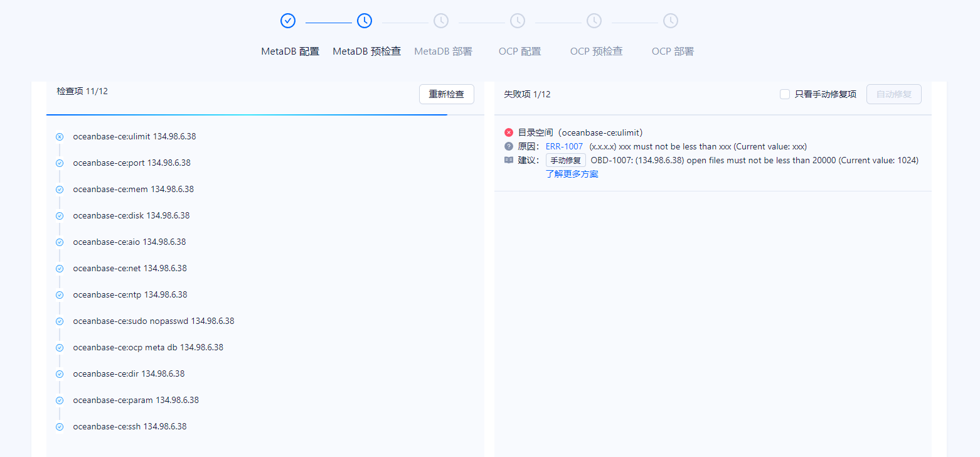Open the MetaDB 部署 step label
This screenshot has width=980, height=457.
pyautogui.click(x=443, y=51)
